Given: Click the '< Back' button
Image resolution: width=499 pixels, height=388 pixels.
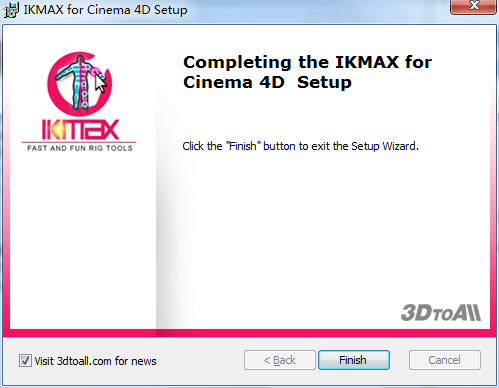Looking at the screenshot, I should tap(280, 360).
